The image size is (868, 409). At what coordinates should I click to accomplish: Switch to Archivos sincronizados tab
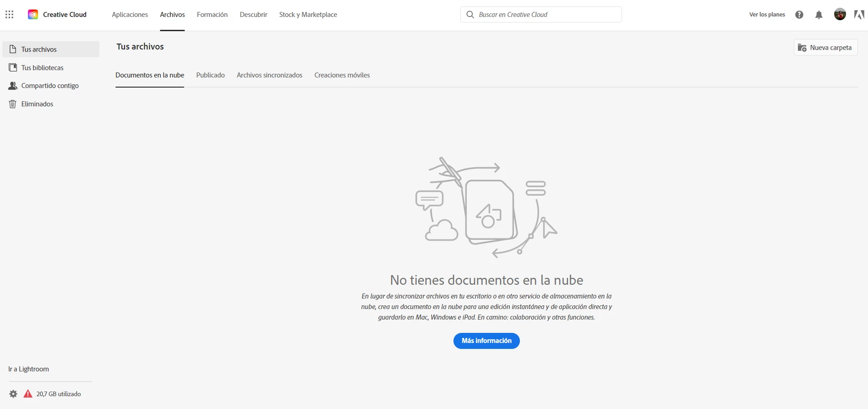coord(269,75)
